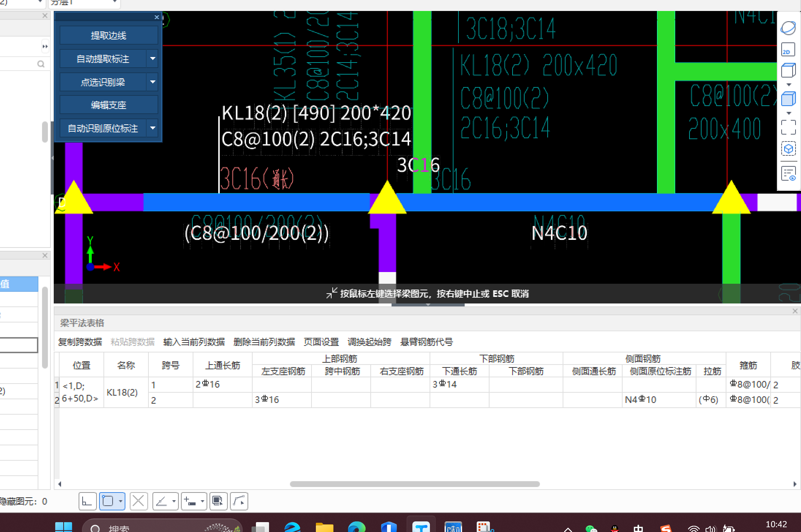
Task: Open the CAD application taskbar icon
Action: [x=453, y=527]
